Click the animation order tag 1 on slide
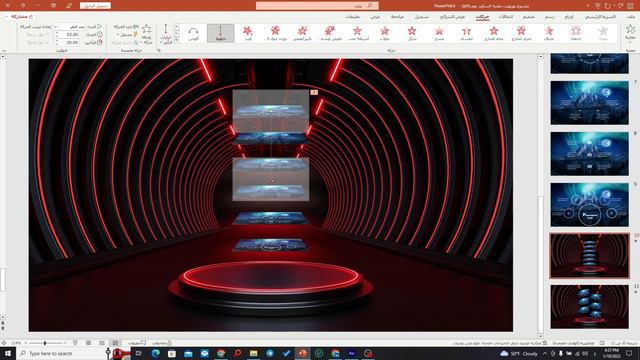 pos(314,92)
